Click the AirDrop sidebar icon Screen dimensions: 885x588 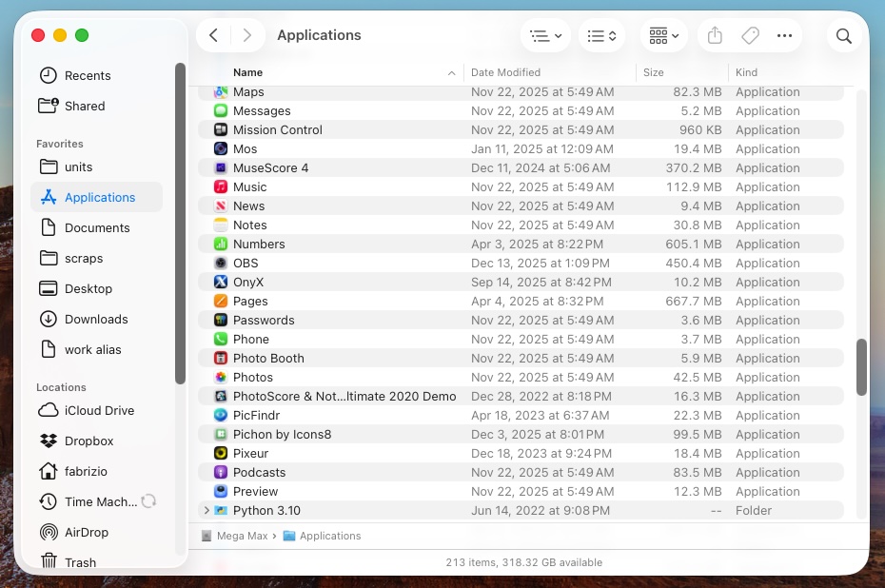click(49, 532)
